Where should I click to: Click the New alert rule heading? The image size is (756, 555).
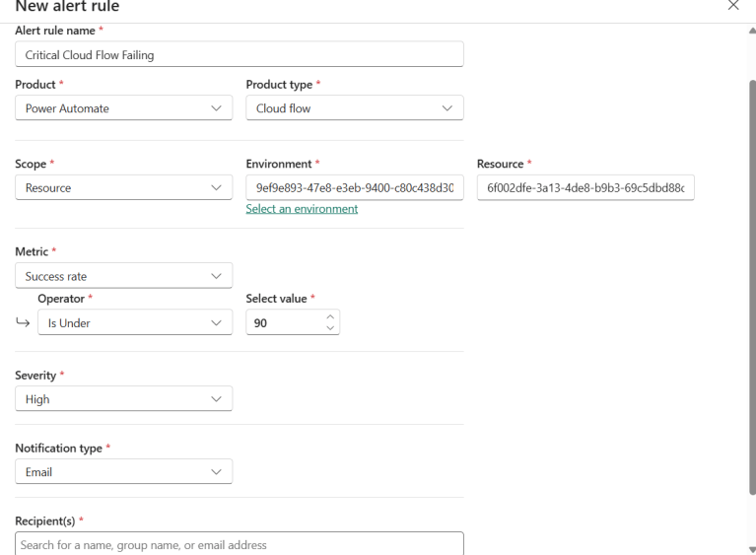[x=67, y=6]
